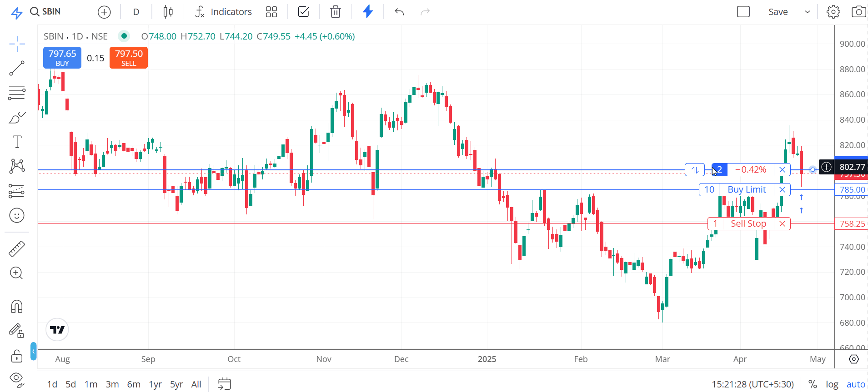Click the blue lightning quick trade icon
868x392 pixels.
click(368, 12)
